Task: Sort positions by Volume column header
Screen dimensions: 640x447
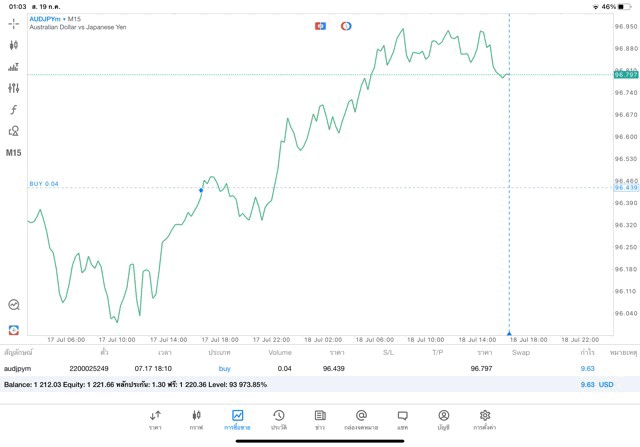Action: pos(280,352)
